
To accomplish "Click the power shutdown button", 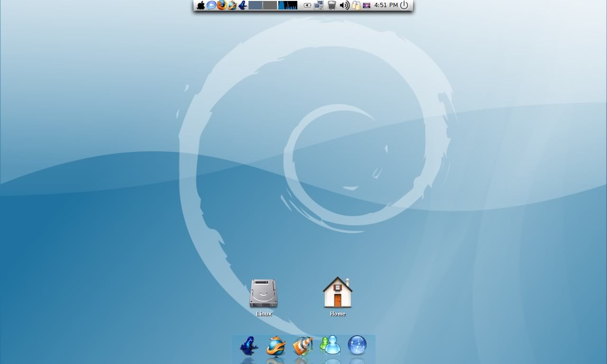I will tap(404, 5).
